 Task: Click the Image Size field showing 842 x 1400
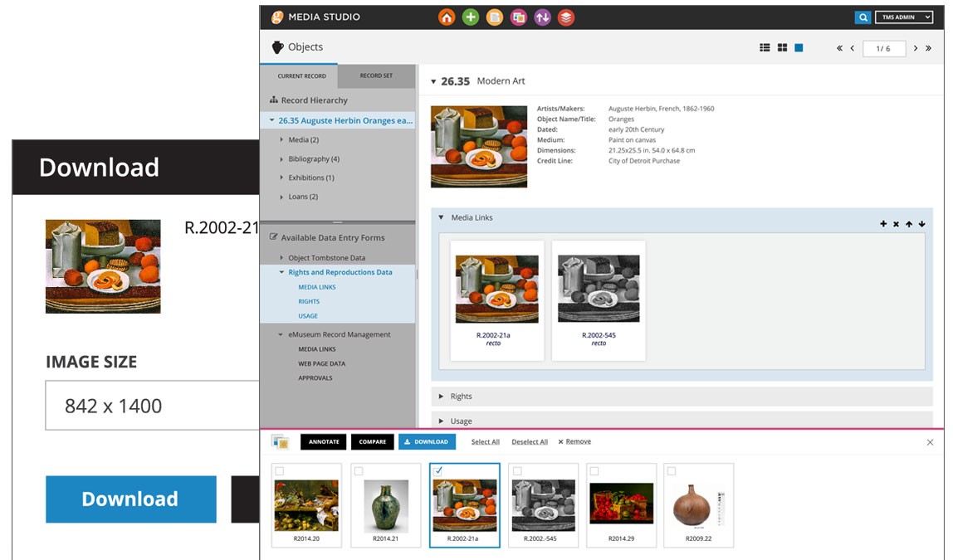(x=153, y=406)
